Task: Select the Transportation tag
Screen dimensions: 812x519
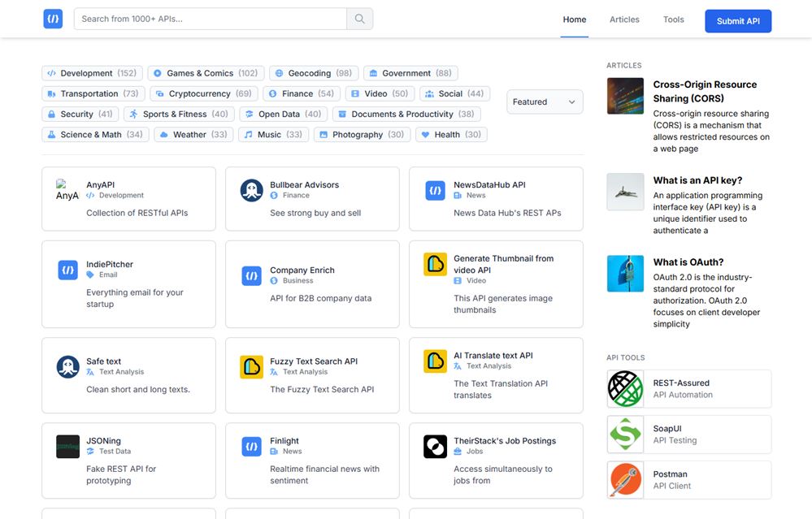Action: click(x=93, y=93)
